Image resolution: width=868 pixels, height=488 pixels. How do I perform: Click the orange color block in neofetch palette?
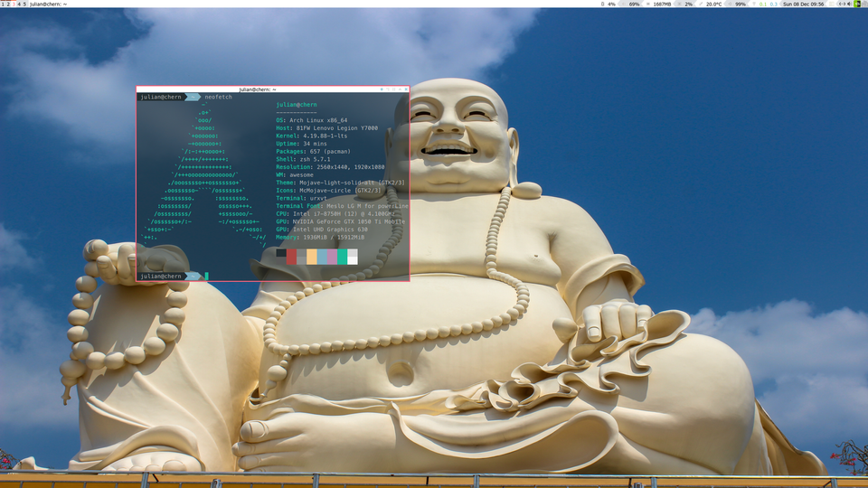tap(312, 257)
